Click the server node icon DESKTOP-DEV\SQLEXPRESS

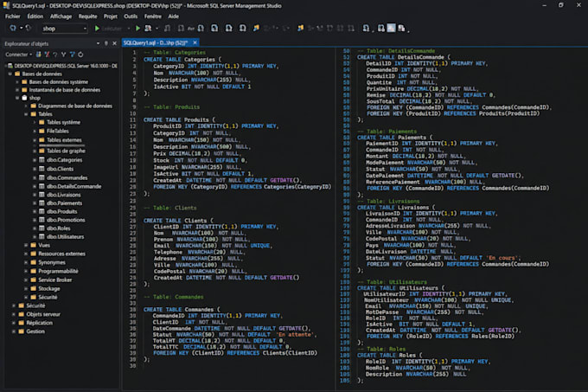(10, 66)
